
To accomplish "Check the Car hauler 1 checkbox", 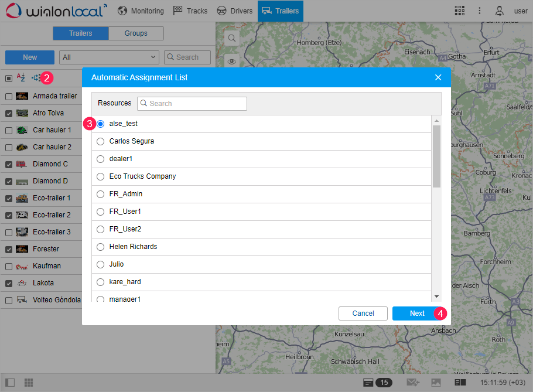I will (9, 131).
